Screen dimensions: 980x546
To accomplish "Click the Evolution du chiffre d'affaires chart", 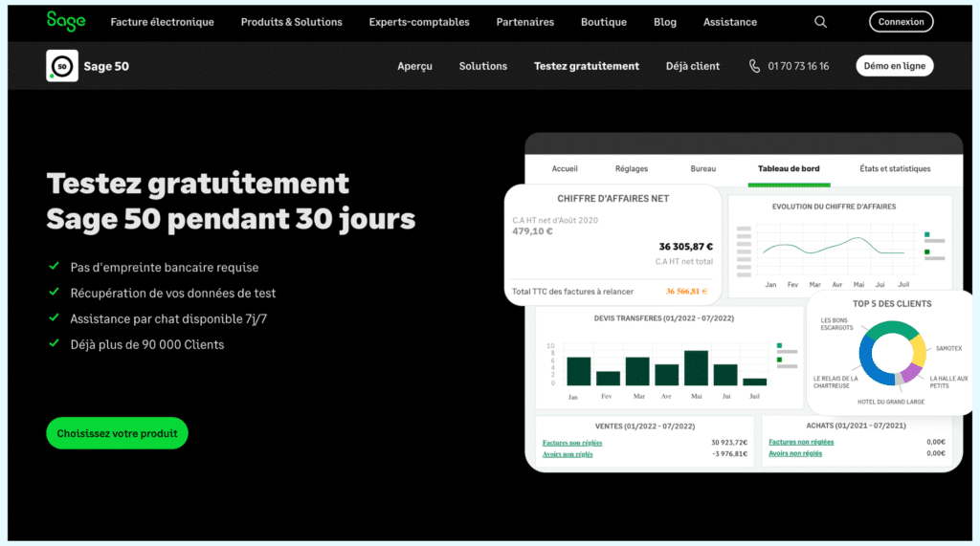I will click(x=840, y=248).
